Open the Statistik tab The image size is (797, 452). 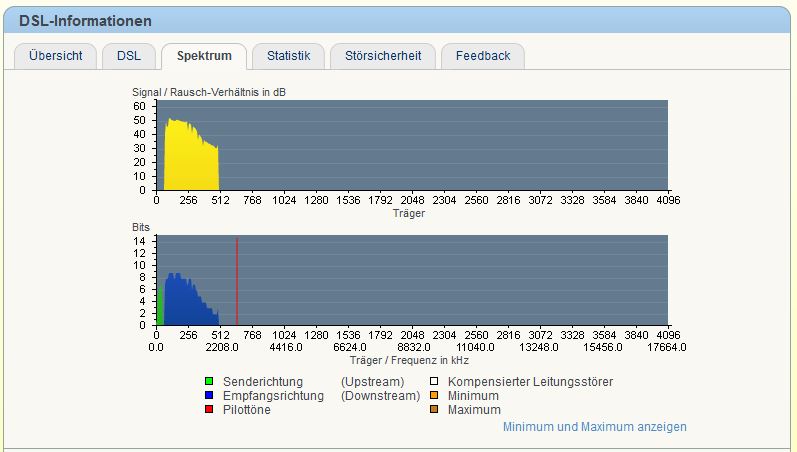click(288, 56)
